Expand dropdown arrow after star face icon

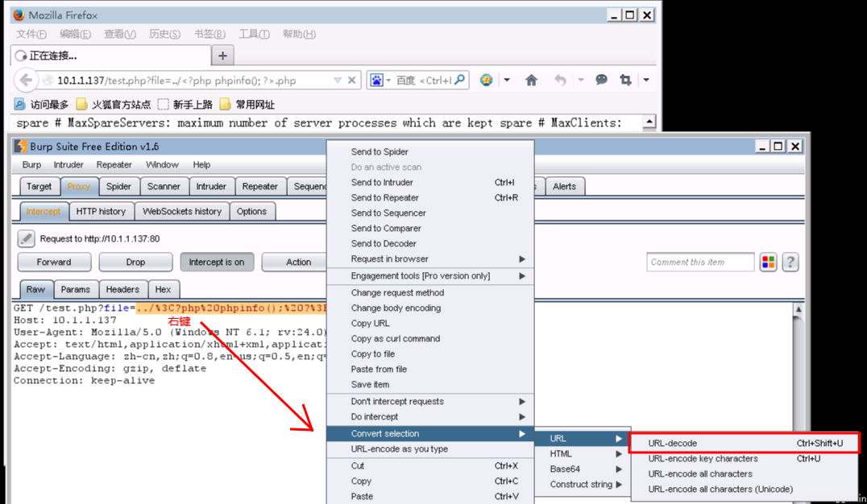(x=507, y=81)
